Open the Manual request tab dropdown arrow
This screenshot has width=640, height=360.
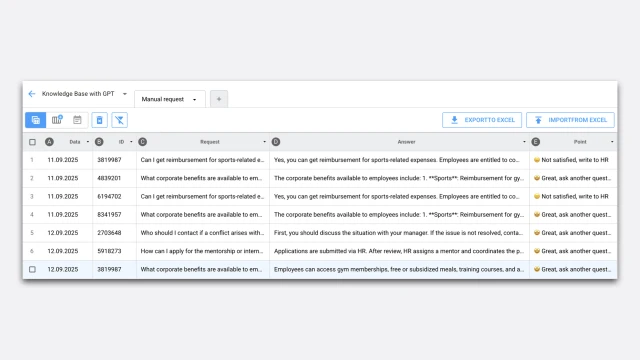[195, 100]
